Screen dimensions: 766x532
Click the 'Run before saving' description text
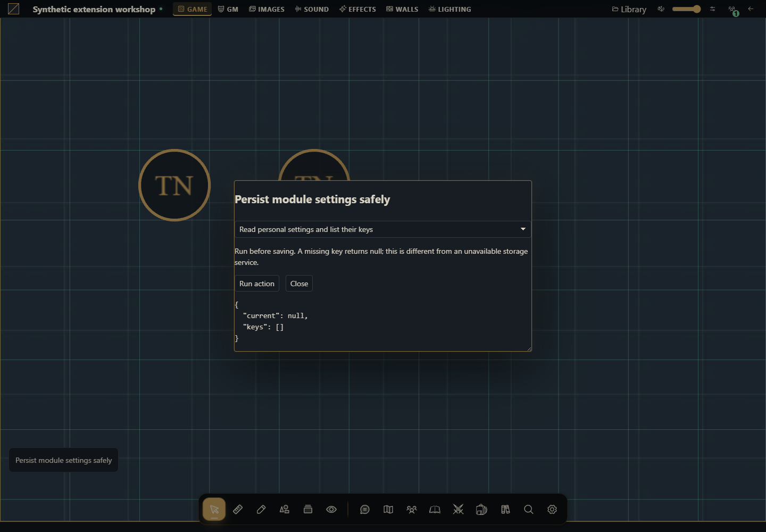click(x=381, y=256)
